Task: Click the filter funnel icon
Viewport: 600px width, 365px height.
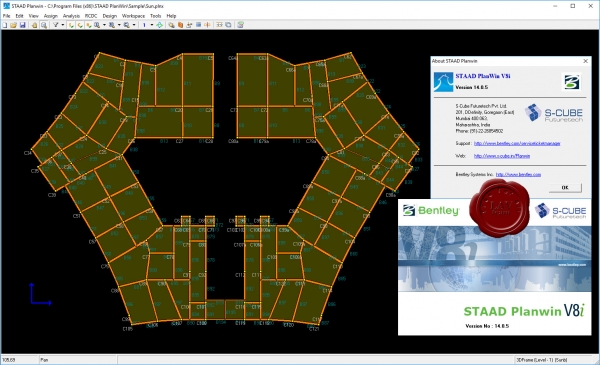Action: coord(55,25)
